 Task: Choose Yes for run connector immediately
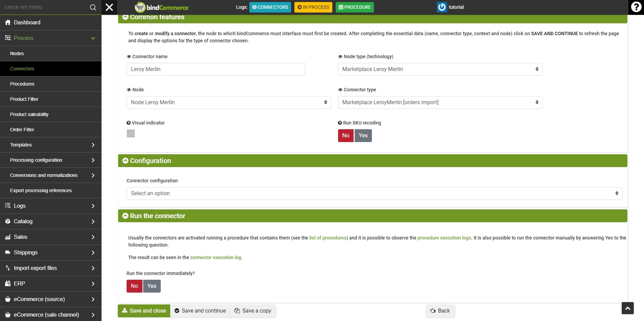pyautogui.click(x=152, y=286)
